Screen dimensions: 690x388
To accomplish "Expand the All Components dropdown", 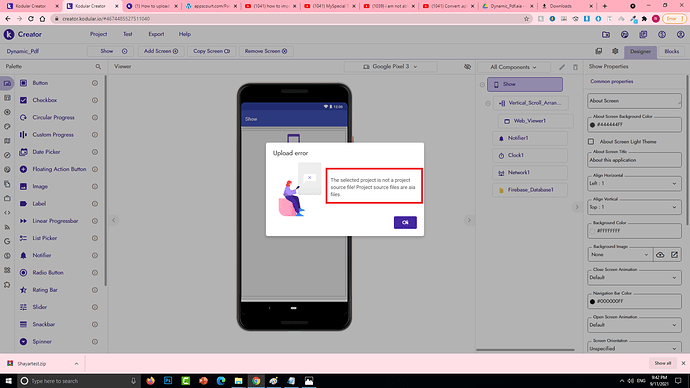I will tap(514, 67).
